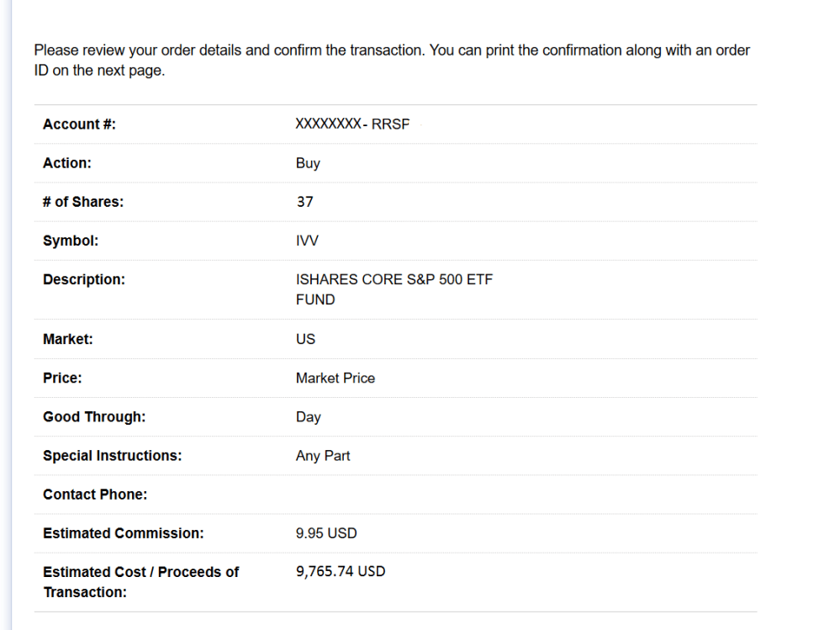Viewport: 840px width, 630px height.
Task: Select the XXXXXXXX- RRSF account value
Action: 352,124
